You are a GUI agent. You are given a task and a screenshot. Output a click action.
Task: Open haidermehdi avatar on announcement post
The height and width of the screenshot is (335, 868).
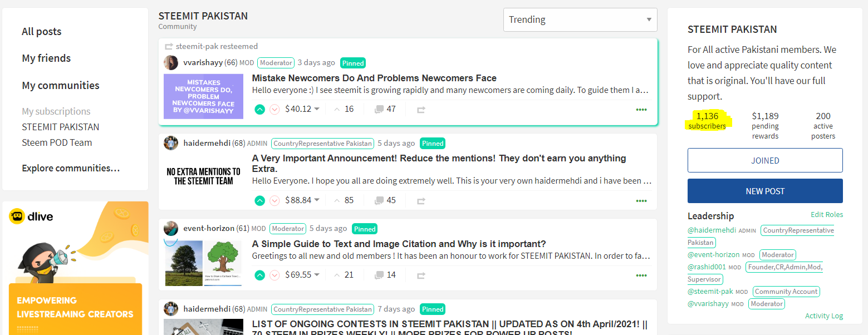pyautogui.click(x=171, y=143)
